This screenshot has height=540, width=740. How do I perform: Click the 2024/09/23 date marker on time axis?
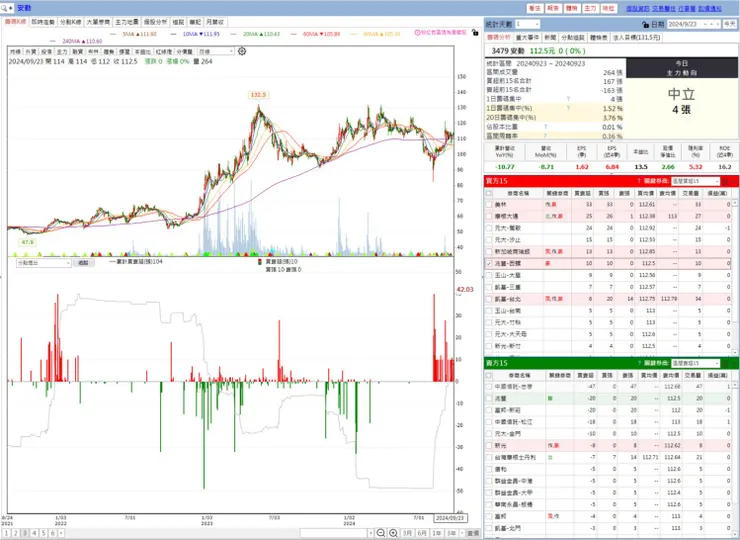pos(451,518)
